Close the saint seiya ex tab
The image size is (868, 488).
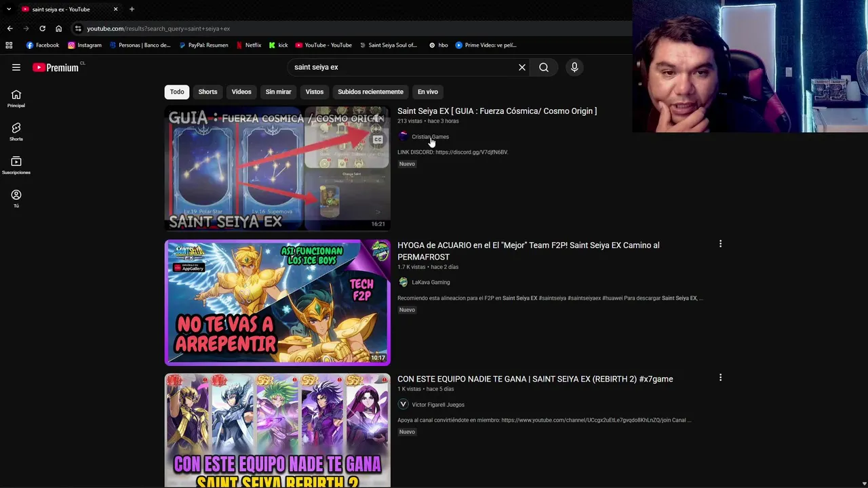coord(115,9)
